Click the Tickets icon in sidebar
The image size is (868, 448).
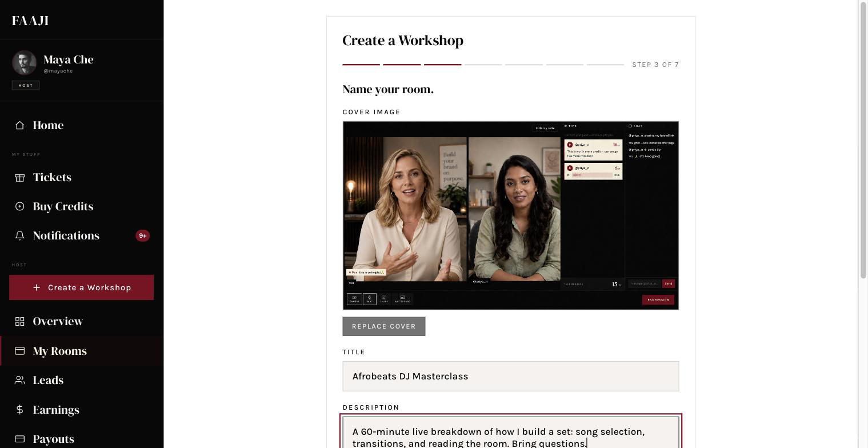[20, 177]
